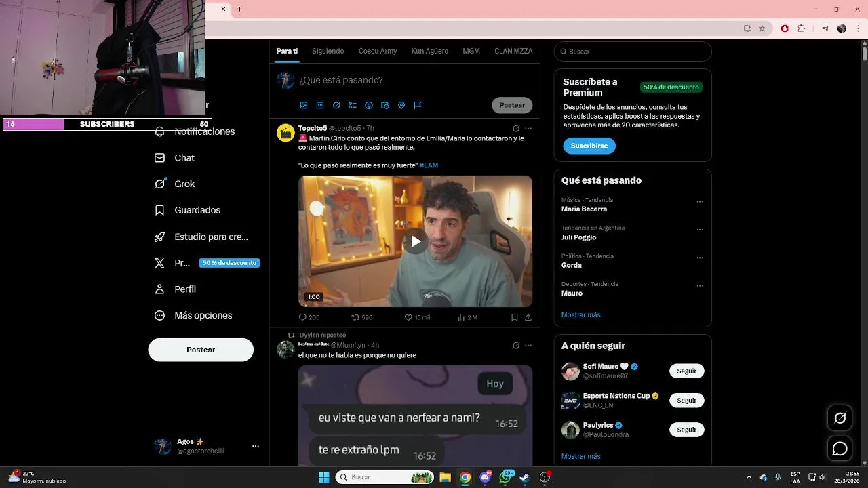Open the floating Grok button at bottom right
The width and height of the screenshot is (868, 488).
(840, 418)
